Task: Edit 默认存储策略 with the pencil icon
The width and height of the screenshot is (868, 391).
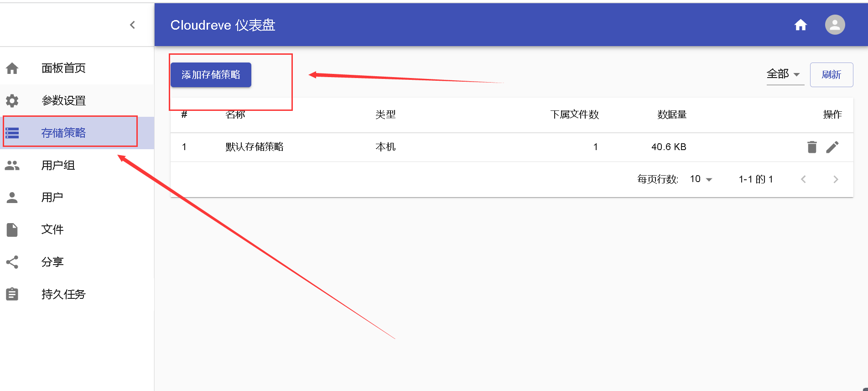Action: point(832,147)
